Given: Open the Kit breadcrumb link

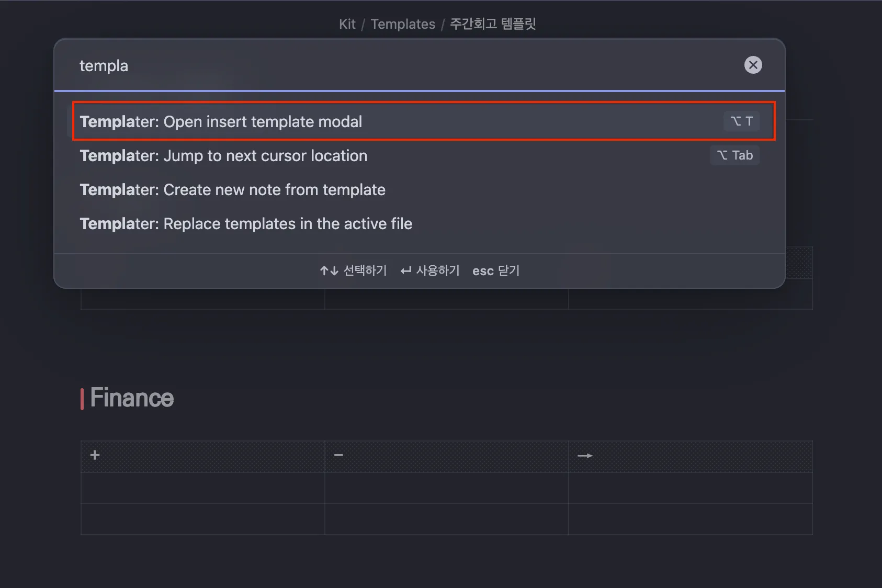Looking at the screenshot, I should [347, 24].
